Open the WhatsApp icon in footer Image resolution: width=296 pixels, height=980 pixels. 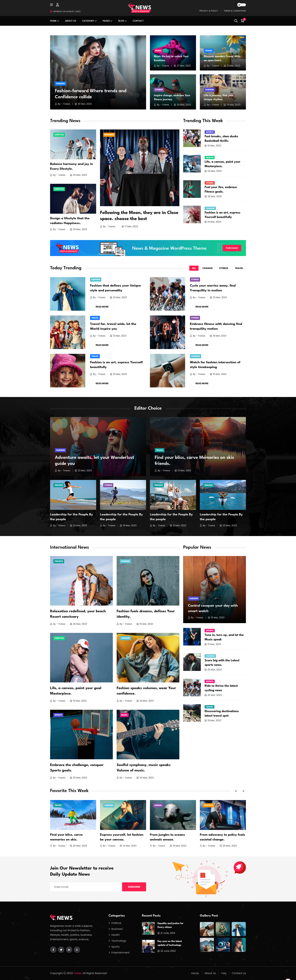click(x=77, y=950)
